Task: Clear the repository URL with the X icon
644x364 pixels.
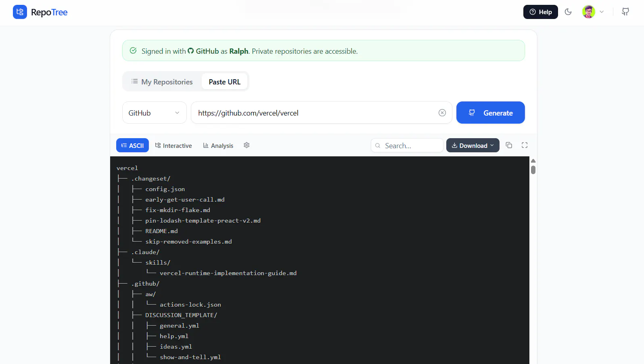Action: [x=442, y=113]
